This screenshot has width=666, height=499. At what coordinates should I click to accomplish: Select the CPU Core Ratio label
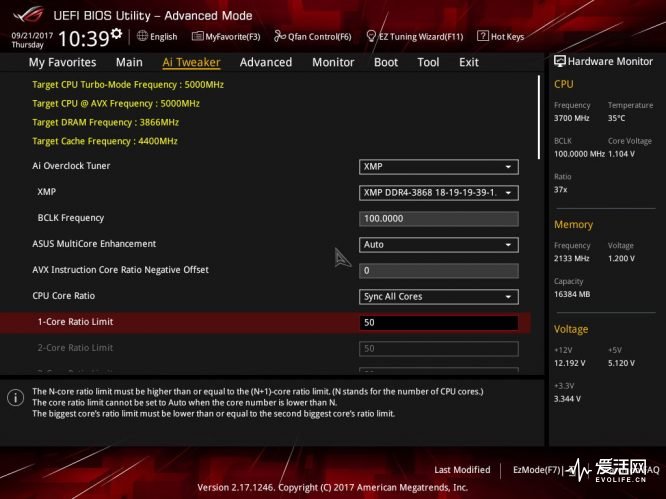tap(64, 296)
